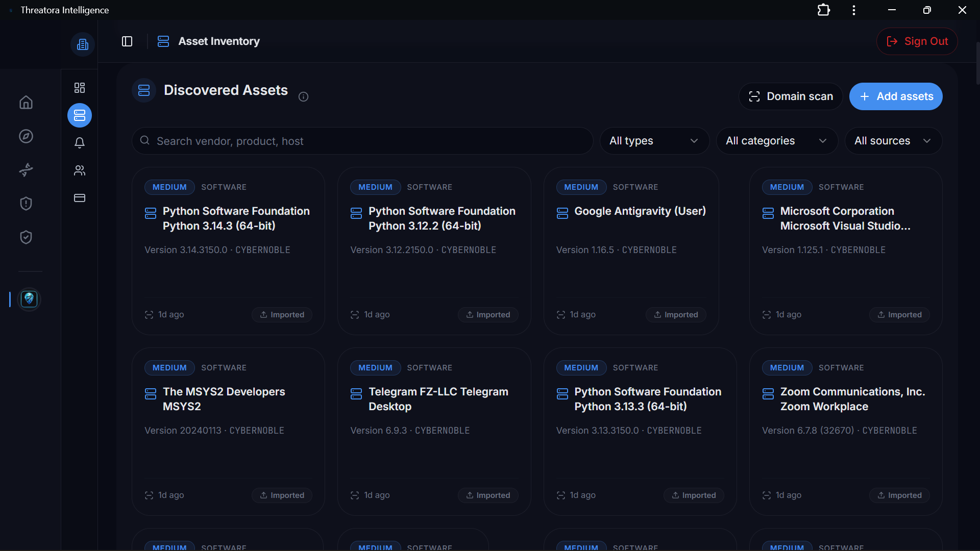Focus the Search vendor, product, host field
This screenshot has width=980, height=551.
(x=362, y=141)
